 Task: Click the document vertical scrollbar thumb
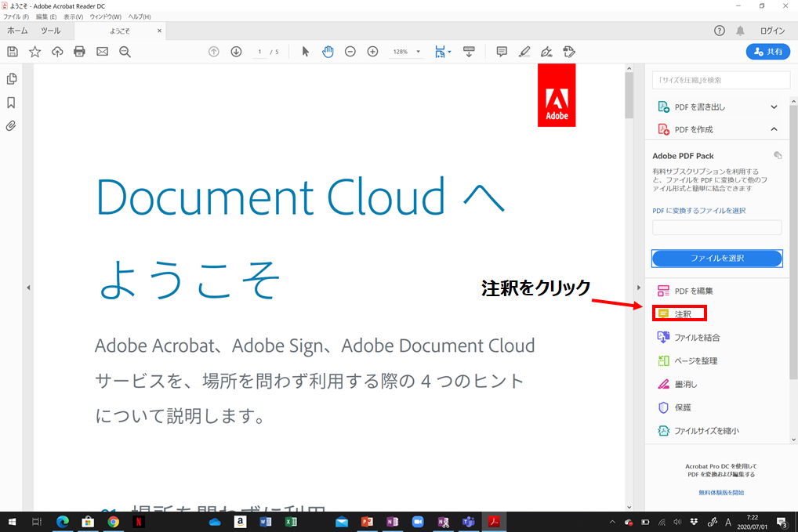coord(629,95)
